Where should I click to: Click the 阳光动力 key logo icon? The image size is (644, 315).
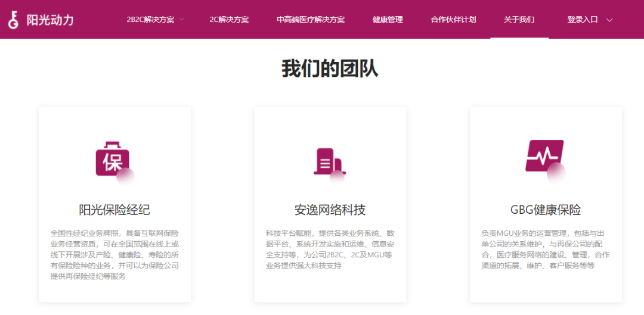tap(14, 20)
